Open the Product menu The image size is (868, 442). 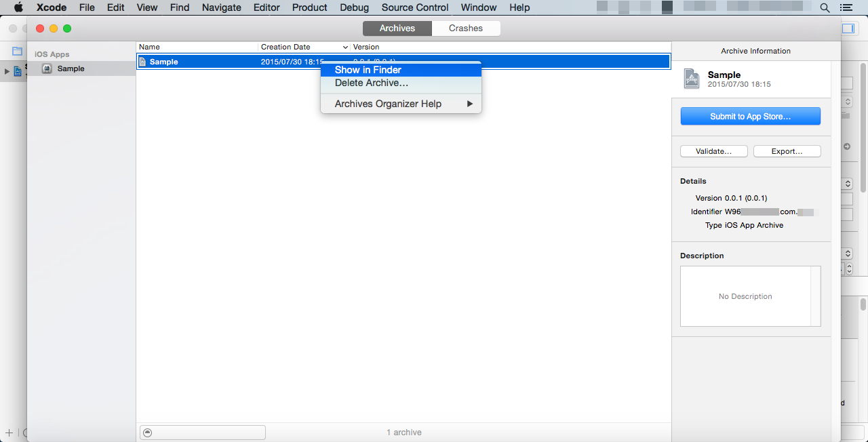(x=310, y=7)
